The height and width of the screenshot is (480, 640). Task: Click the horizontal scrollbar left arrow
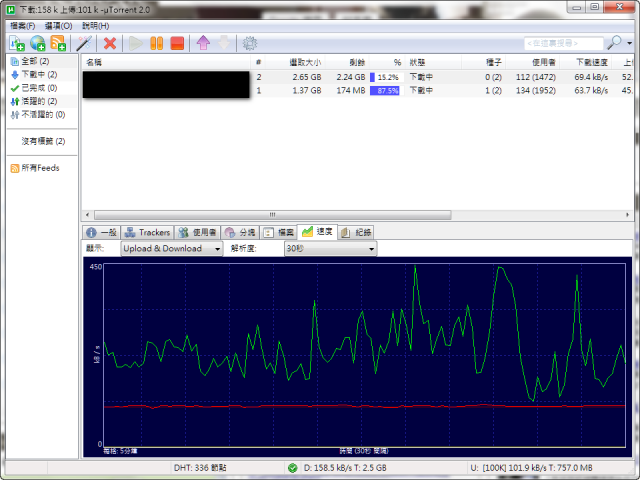(87, 215)
